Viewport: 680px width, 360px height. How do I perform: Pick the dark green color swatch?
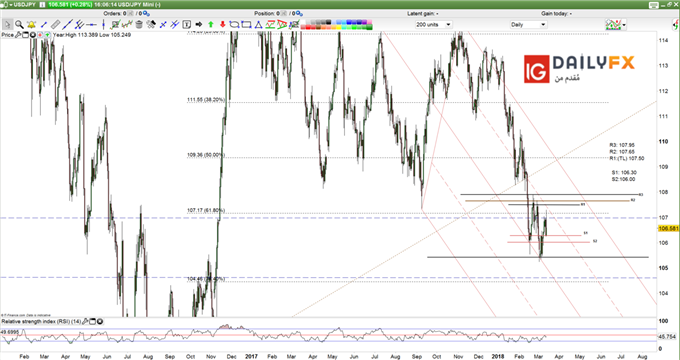[x=369, y=27]
